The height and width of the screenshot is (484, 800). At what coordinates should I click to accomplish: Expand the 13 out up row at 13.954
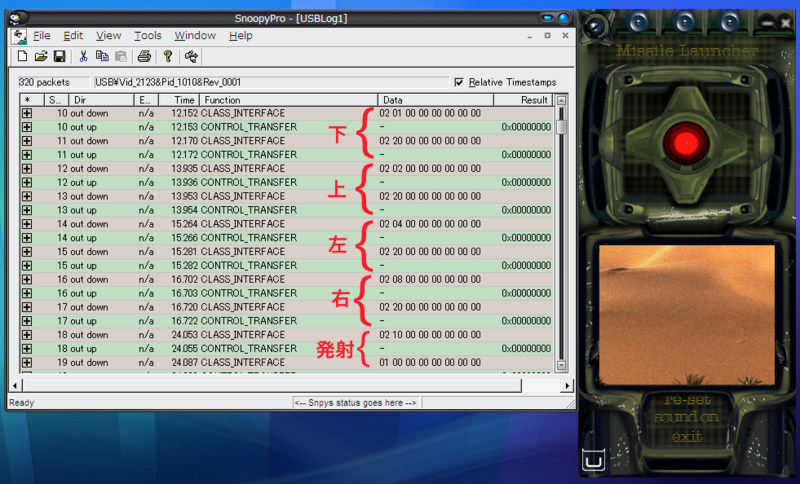point(27,210)
